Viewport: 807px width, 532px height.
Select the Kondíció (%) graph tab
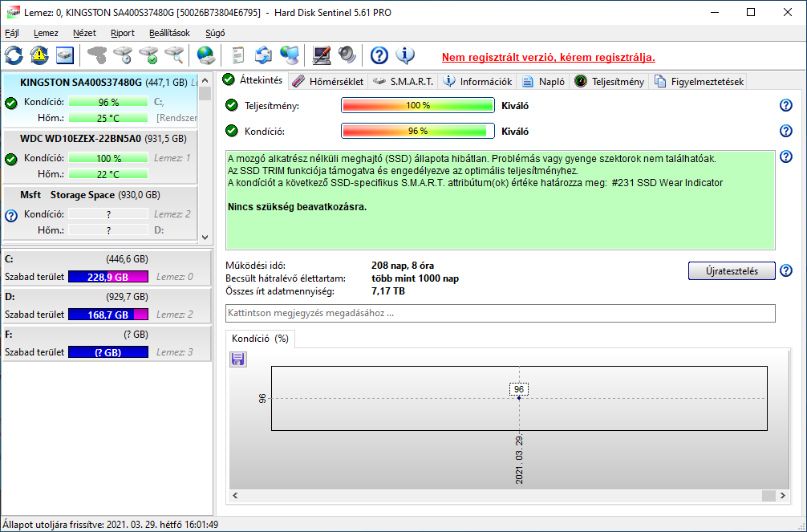pos(260,339)
